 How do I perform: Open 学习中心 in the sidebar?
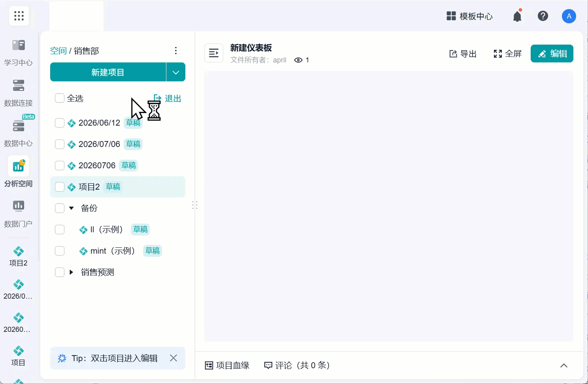pos(18,52)
